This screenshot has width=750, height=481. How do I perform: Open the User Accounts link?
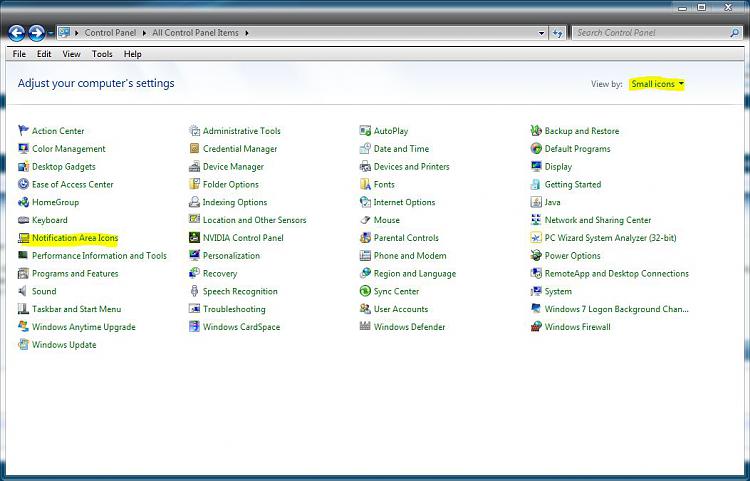[x=401, y=309]
